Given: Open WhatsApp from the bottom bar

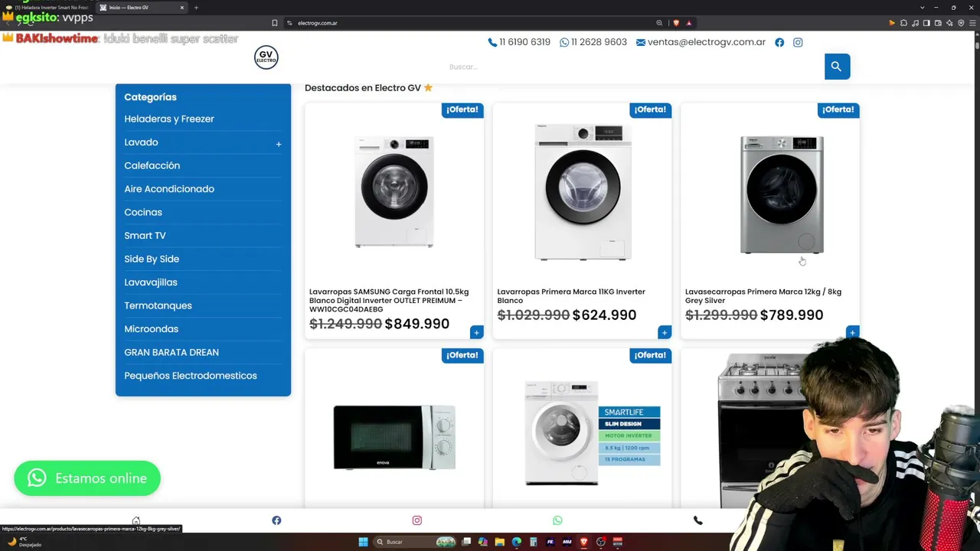Looking at the screenshot, I should tap(557, 520).
